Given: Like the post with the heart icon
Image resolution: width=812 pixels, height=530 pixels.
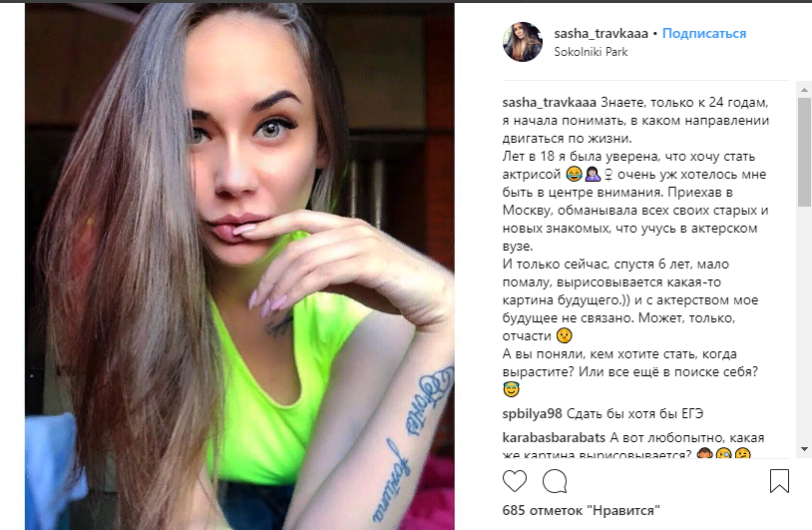Looking at the screenshot, I should [x=514, y=481].
